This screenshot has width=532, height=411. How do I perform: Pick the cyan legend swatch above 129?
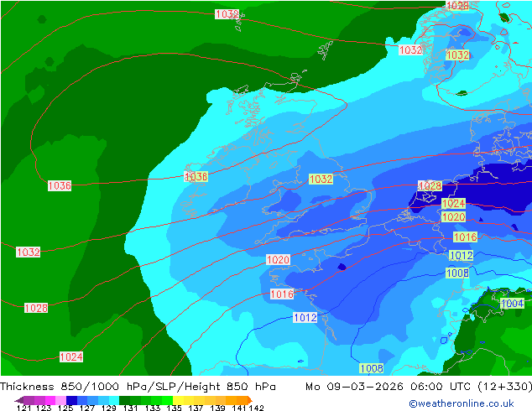point(114,400)
